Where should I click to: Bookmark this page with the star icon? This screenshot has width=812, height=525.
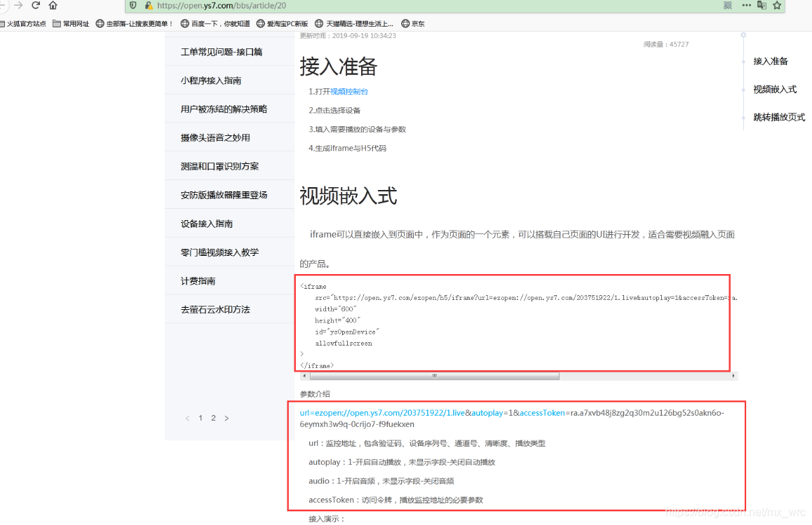point(777,6)
